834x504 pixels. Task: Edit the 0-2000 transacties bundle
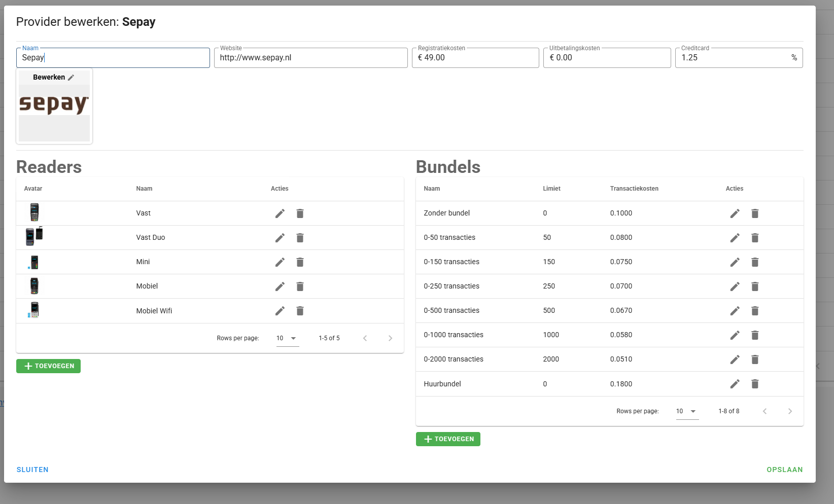(x=735, y=359)
